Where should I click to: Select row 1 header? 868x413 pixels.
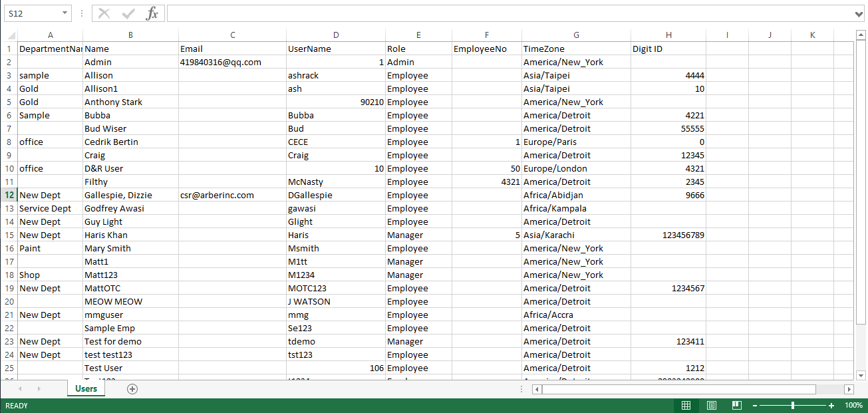[9, 49]
